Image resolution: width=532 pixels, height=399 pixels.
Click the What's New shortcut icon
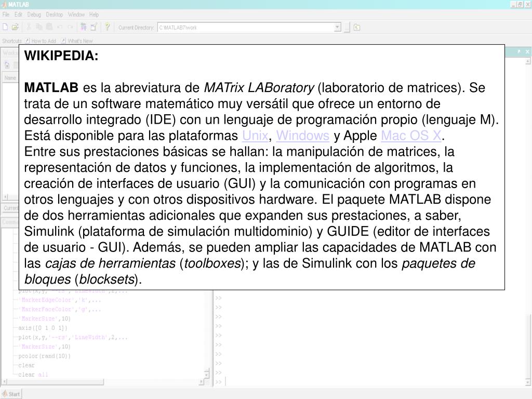tap(63, 41)
